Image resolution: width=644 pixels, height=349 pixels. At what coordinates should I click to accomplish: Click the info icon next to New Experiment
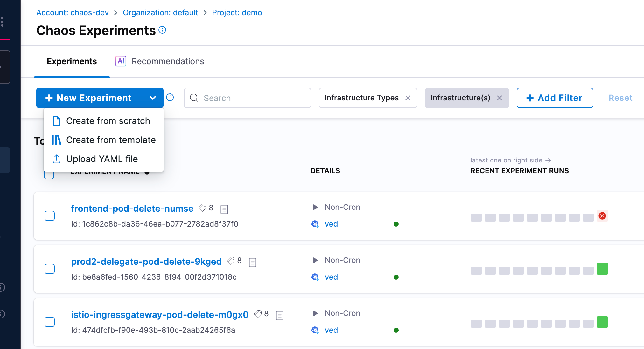(x=170, y=97)
